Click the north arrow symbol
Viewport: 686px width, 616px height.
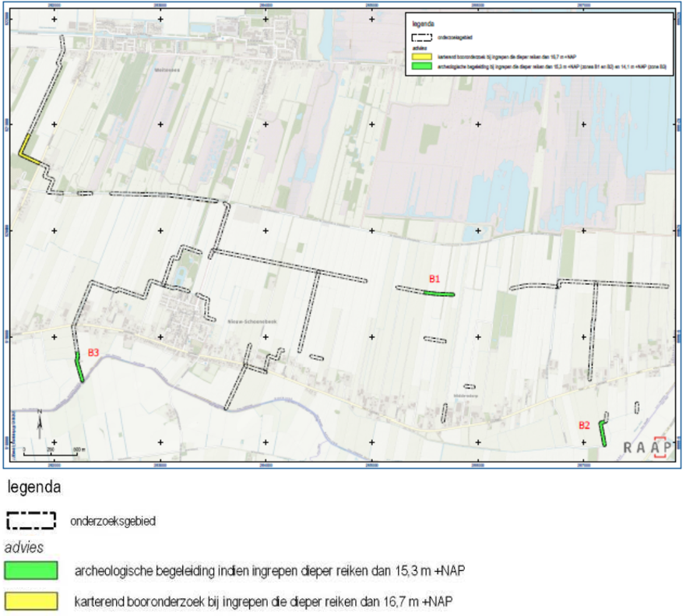[x=39, y=424]
